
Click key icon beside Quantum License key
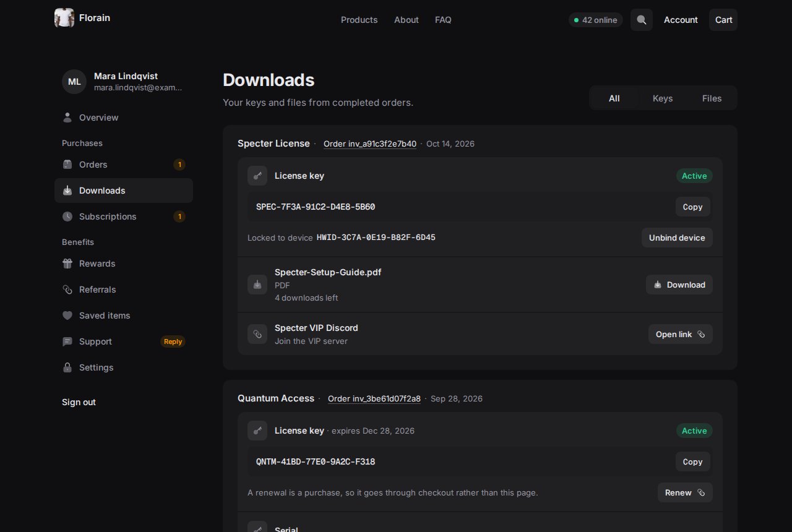pyautogui.click(x=257, y=431)
